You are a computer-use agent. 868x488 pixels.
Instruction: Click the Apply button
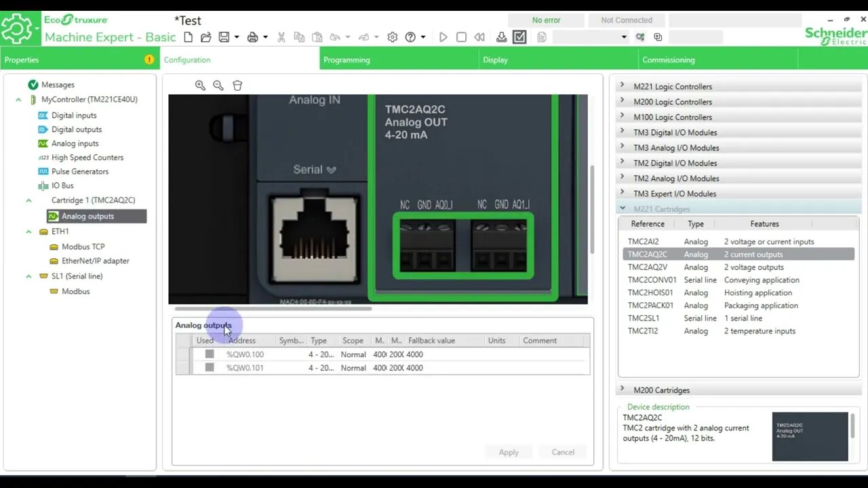point(509,452)
